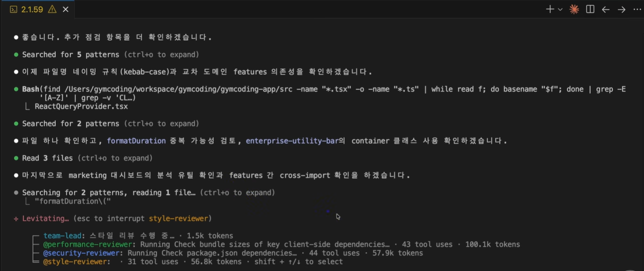Go forward using the right arrow
This screenshot has width=644, height=271.
coord(621,10)
